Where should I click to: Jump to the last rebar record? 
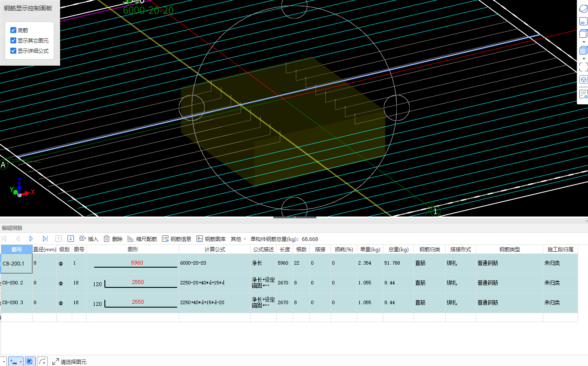coord(45,239)
